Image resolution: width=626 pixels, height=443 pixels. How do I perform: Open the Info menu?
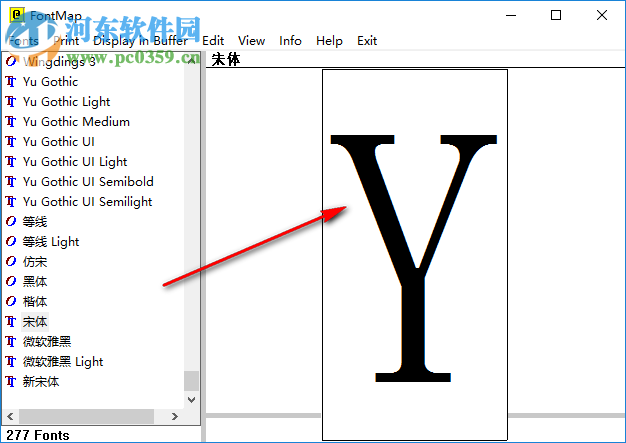(x=290, y=41)
